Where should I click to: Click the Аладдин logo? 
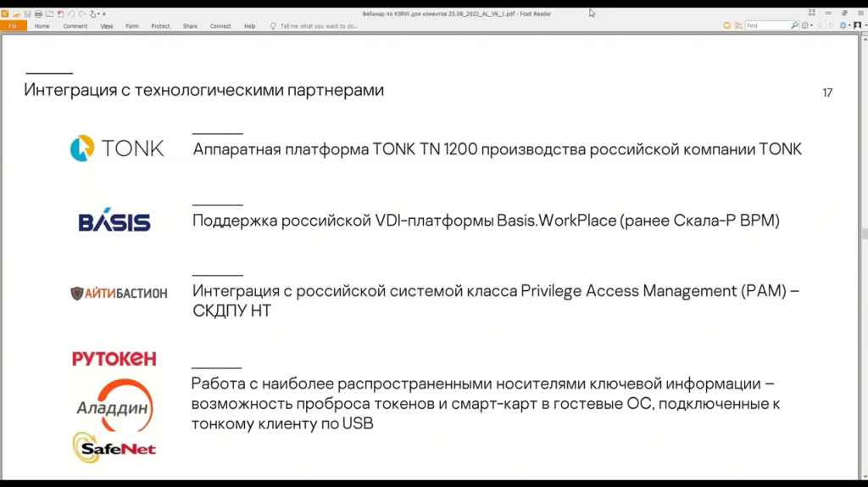pyautogui.click(x=114, y=405)
